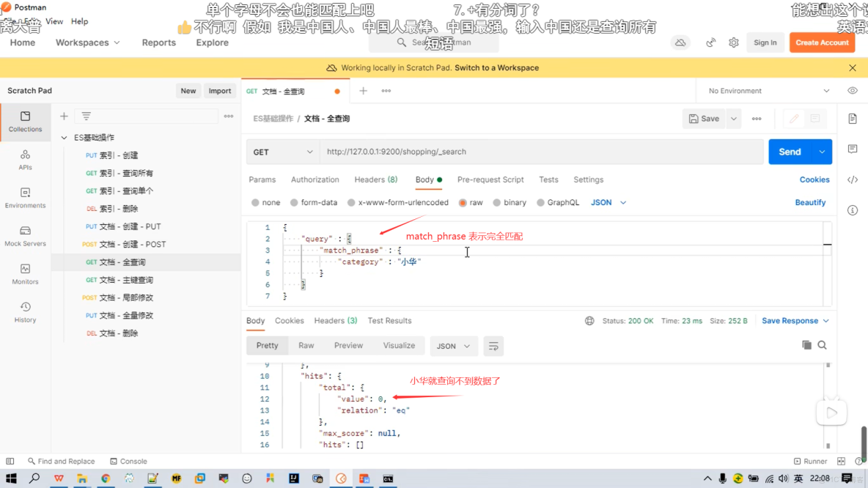The height and width of the screenshot is (488, 868).
Task: Open the code snippet panel
Action: pos(853,180)
